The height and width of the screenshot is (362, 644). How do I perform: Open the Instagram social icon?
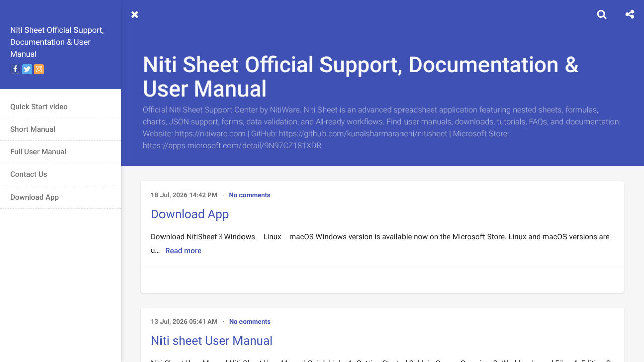tap(39, 69)
